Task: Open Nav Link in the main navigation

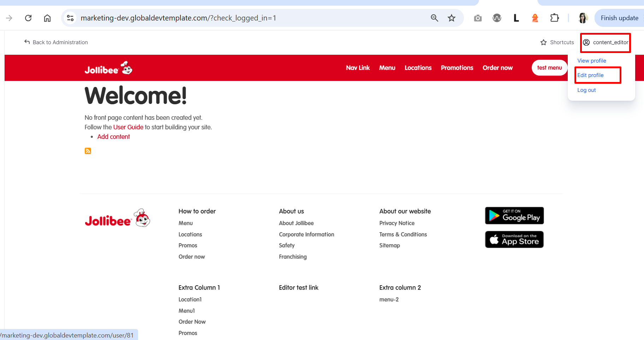Action: (358, 68)
